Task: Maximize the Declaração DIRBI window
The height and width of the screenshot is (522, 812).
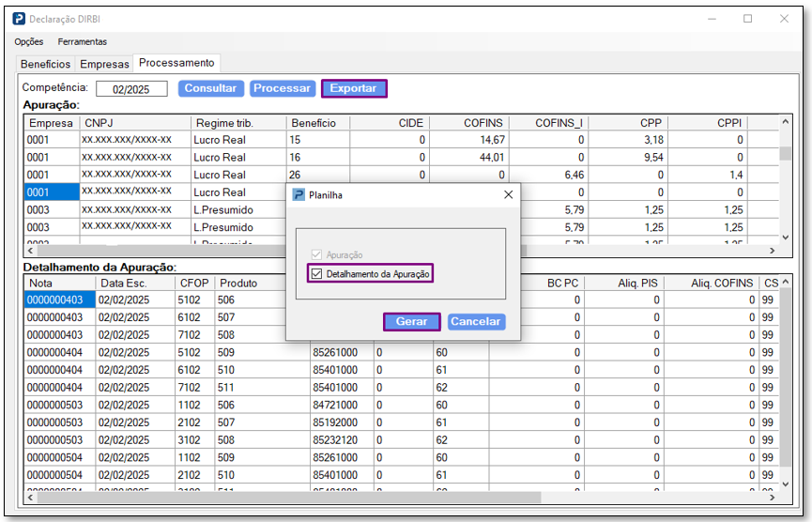Action: pyautogui.click(x=747, y=19)
